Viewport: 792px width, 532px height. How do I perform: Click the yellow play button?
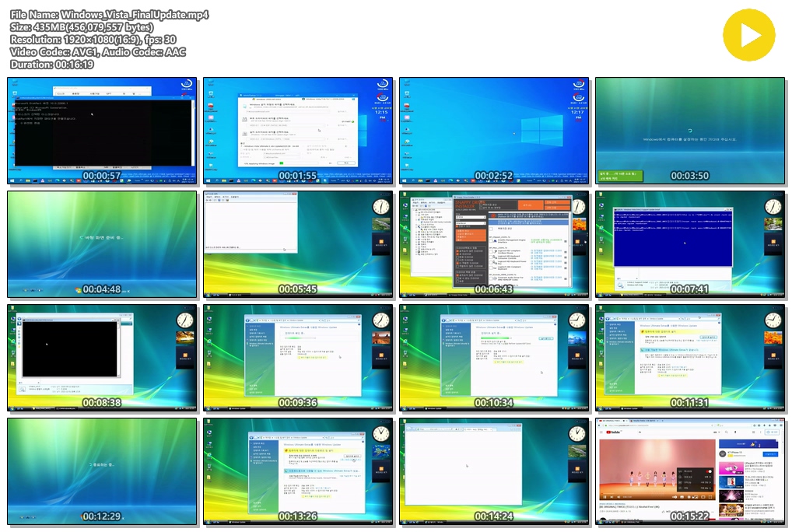pyautogui.click(x=748, y=35)
